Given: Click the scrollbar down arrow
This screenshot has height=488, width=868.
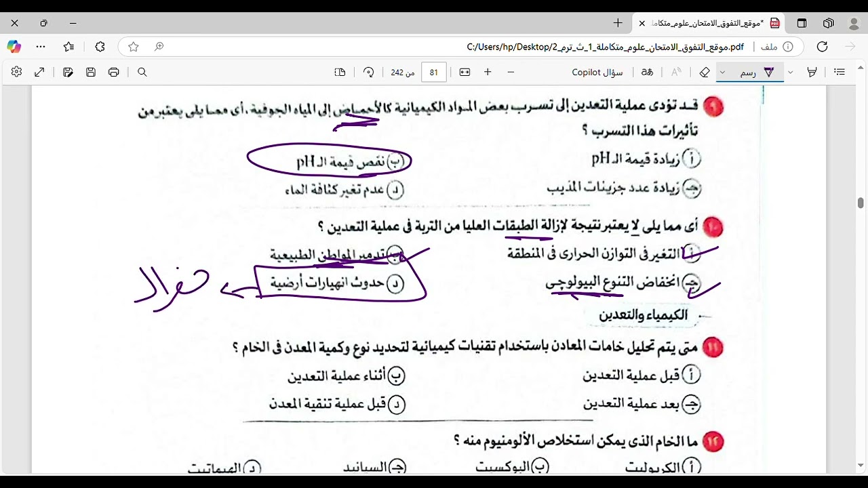Looking at the screenshot, I should click(x=861, y=466).
